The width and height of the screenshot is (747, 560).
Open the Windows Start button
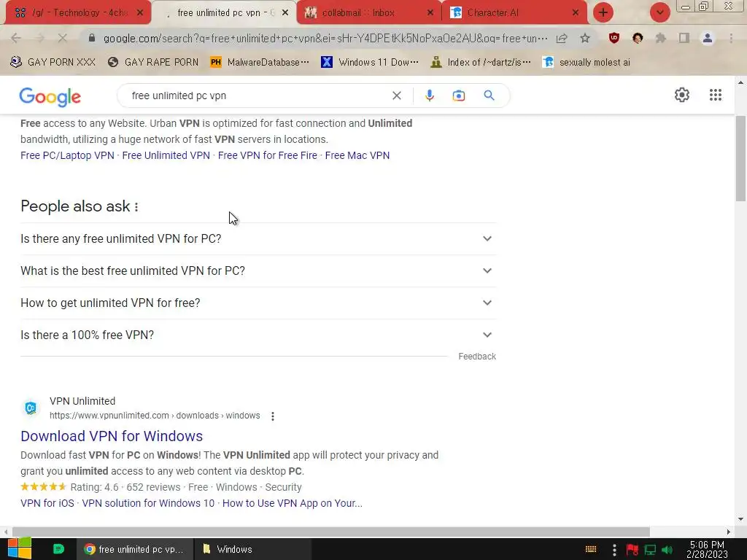pyautogui.click(x=20, y=548)
